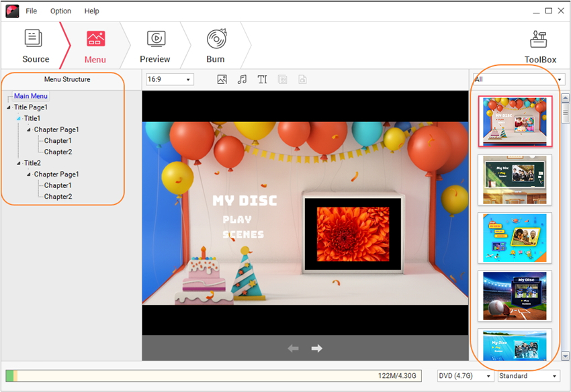
Task: Open the DVD (4.7G) disc type dropdown
Action: pos(465,376)
